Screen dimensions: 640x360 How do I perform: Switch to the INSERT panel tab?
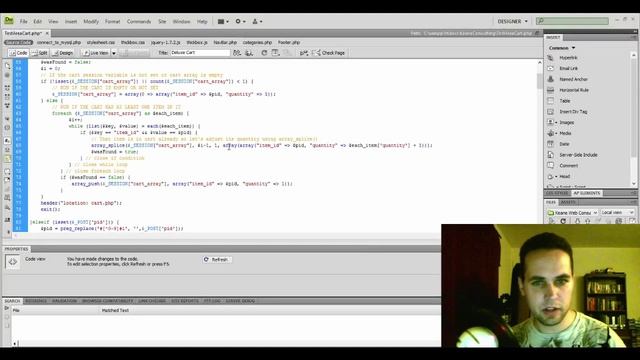coord(553,37)
